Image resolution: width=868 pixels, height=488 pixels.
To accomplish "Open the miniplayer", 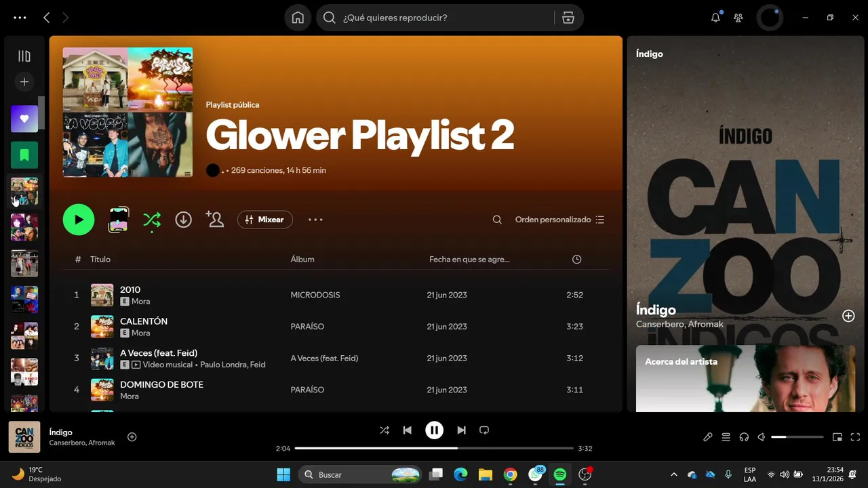I will point(837,437).
